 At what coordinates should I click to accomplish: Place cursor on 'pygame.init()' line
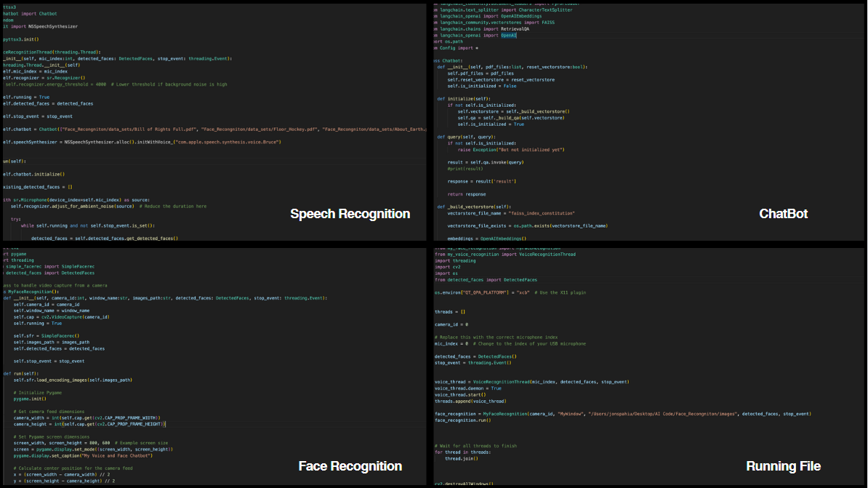point(29,399)
